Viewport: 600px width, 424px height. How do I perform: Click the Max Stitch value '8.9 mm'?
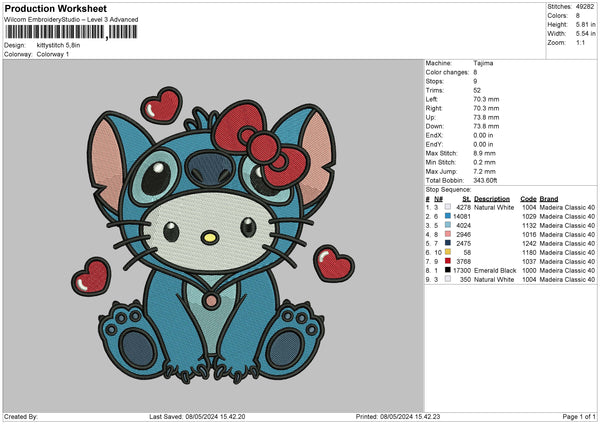click(x=484, y=153)
